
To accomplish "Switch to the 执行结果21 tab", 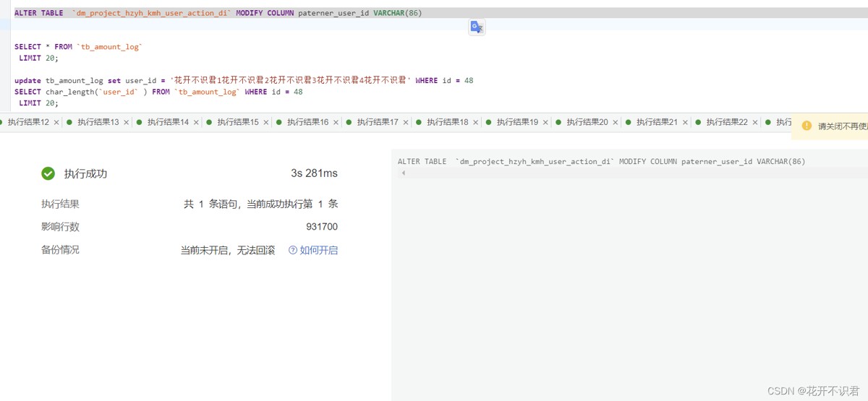I will coord(657,122).
